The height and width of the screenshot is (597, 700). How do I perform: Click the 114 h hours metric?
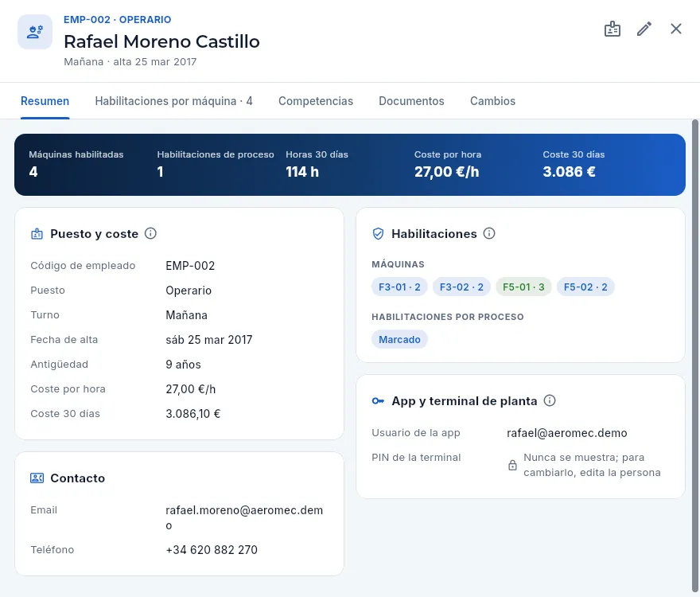coord(302,172)
